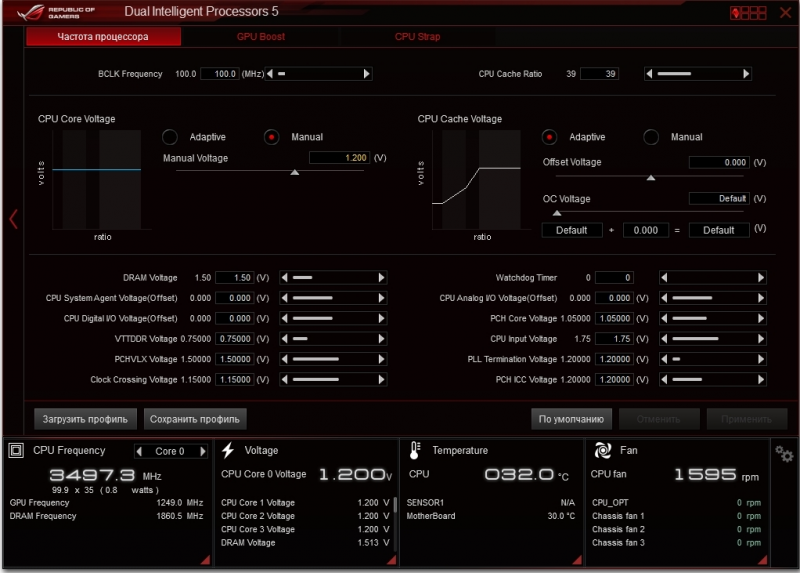Increase BCLK Frequency with right arrow

pyautogui.click(x=366, y=73)
